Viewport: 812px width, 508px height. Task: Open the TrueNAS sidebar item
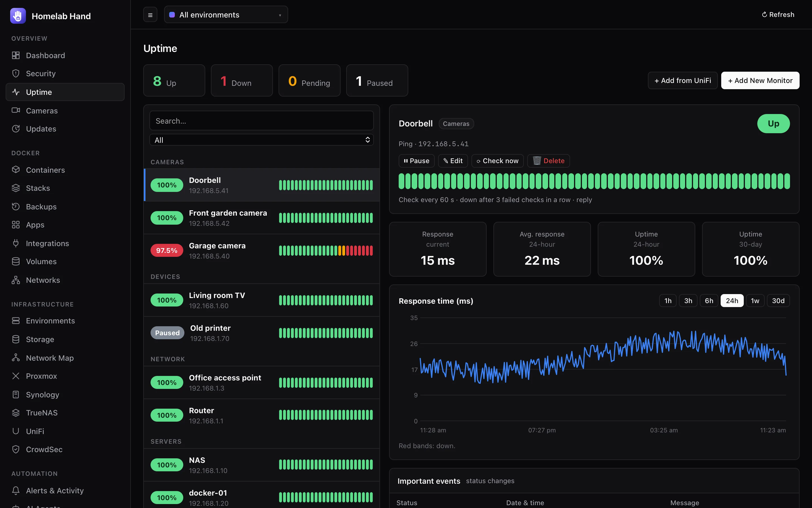point(65,413)
